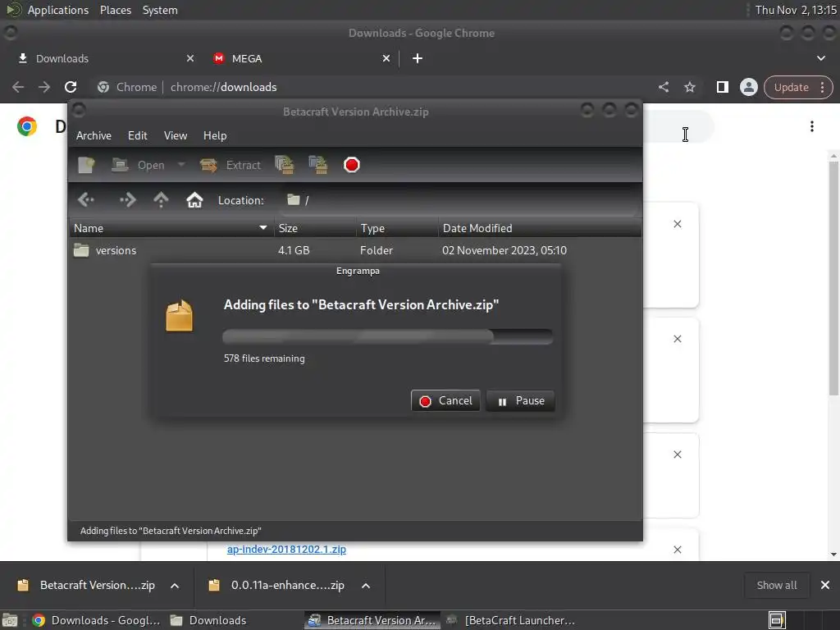Close the Downloads Chrome tab
Image resolution: width=840 pixels, height=630 pixels.
[x=190, y=58]
